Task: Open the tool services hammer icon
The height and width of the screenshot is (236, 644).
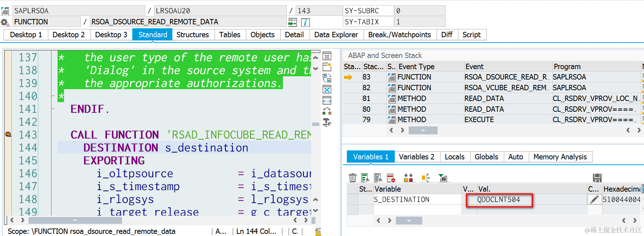Action: (327, 122)
